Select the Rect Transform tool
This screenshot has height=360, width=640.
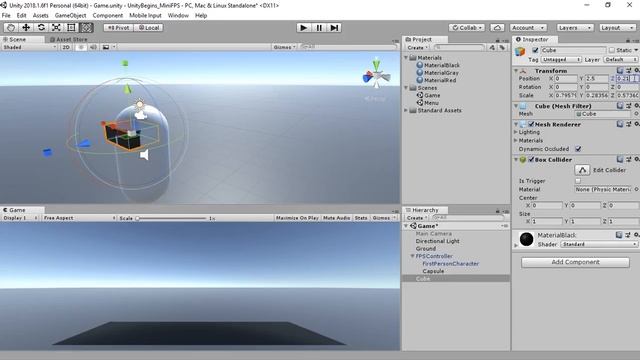(71, 27)
